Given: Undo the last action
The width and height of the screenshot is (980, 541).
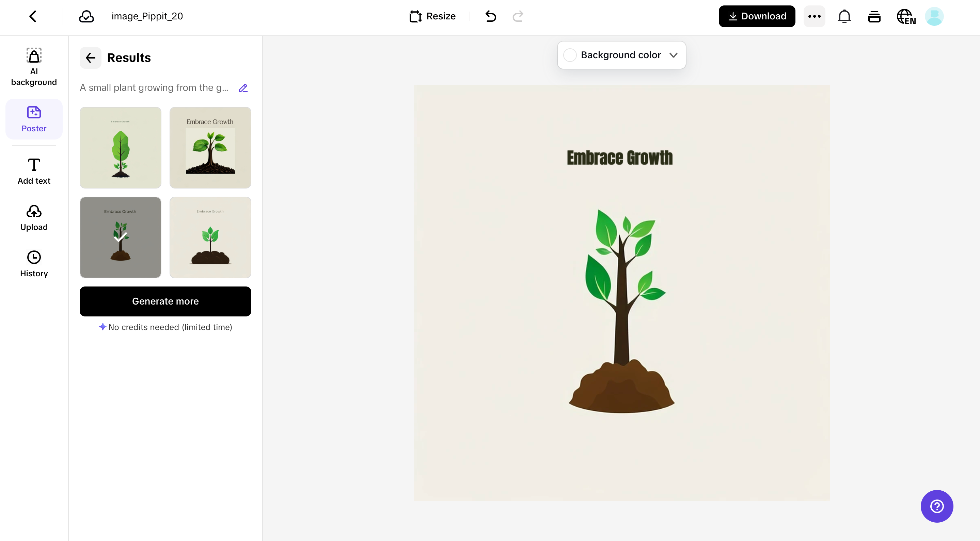Looking at the screenshot, I should [490, 16].
